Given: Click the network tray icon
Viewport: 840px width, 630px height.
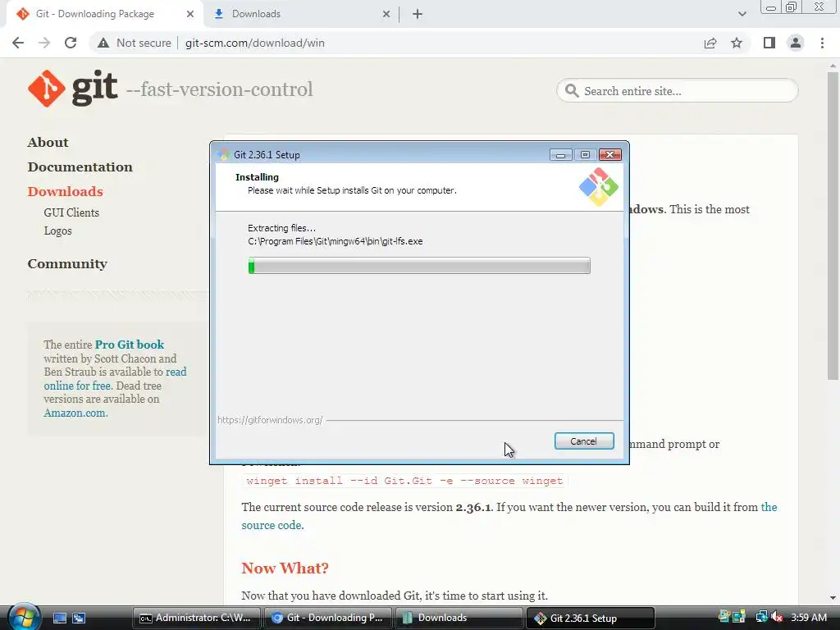Looking at the screenshot, I should click(x=761, y=618).
